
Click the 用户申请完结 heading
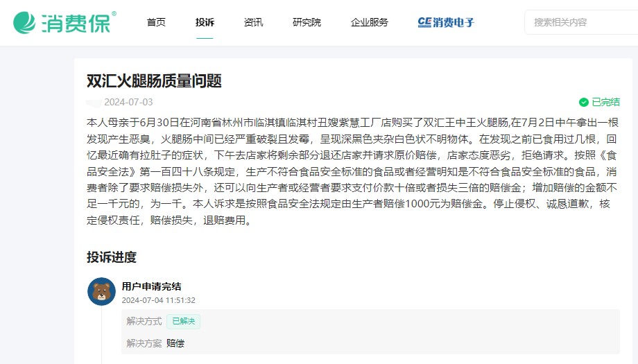151,286
